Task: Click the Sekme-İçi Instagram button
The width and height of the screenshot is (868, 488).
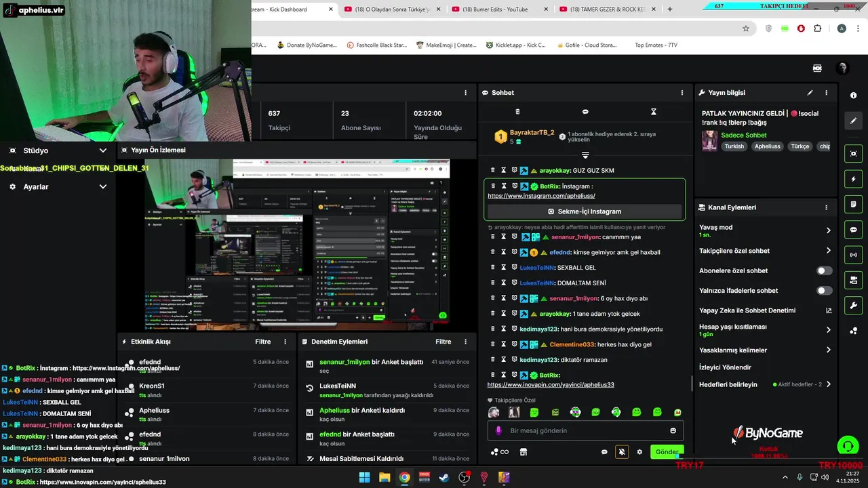Action: pyautogui.click(x=585, y=211)
